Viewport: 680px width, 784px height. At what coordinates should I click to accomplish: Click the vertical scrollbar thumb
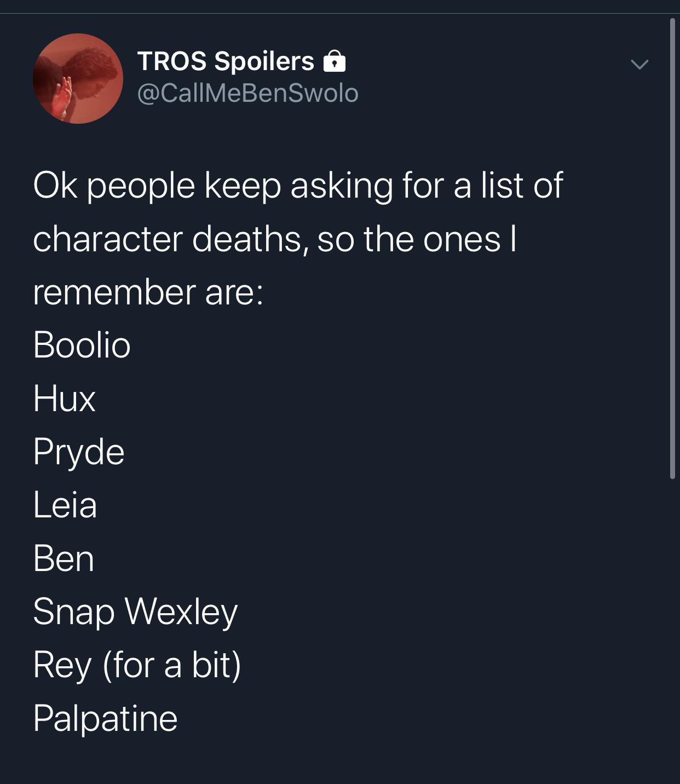[x=672, y=249]
